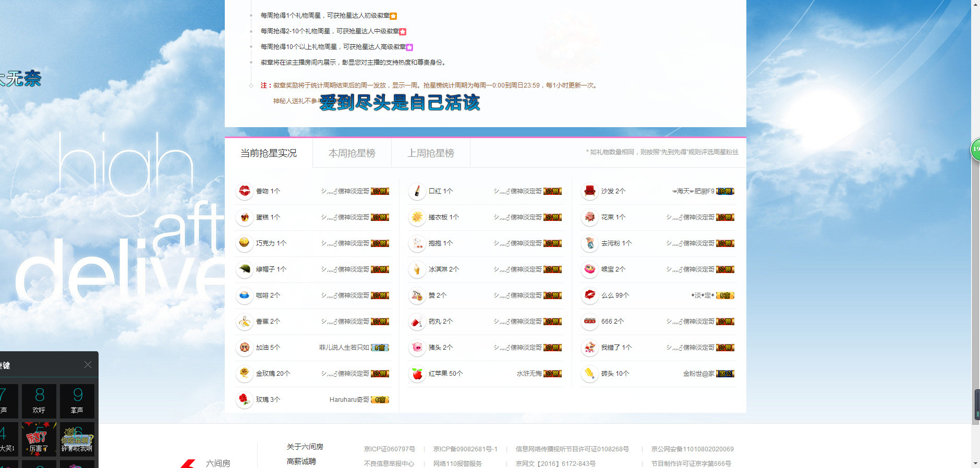
Task: Click 信息网络传播视听节目许可证0108268号 link
Action: (572, 449)
